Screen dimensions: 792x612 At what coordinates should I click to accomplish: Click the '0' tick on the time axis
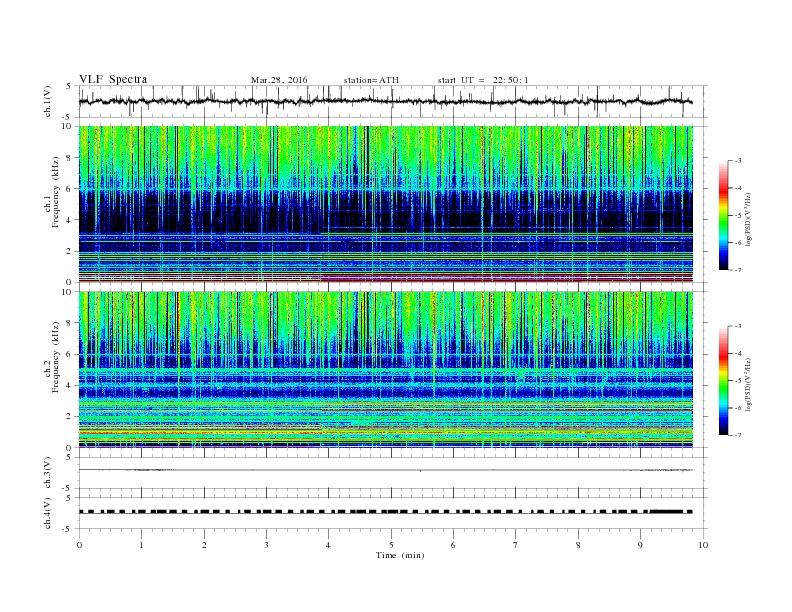79,545
